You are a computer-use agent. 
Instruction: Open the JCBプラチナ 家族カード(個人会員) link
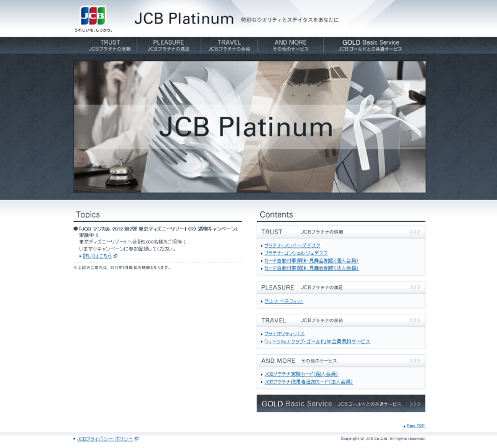coord(301,374)
